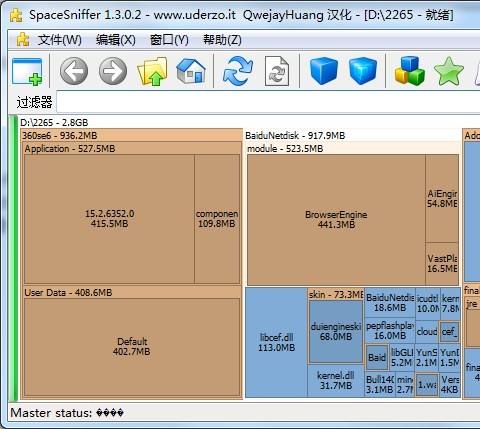480x429 pixels.
Task: Select the libcef.dll 113.0MB file block
Action: 276,342
